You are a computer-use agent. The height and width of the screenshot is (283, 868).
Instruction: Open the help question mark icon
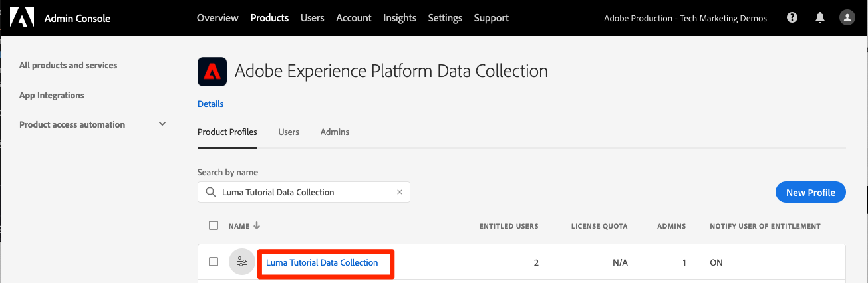tap(792, 18)
